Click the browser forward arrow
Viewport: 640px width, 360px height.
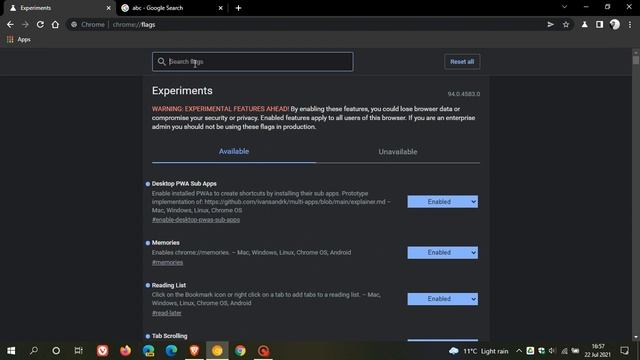pyautogui.click(x=25, y=24)
